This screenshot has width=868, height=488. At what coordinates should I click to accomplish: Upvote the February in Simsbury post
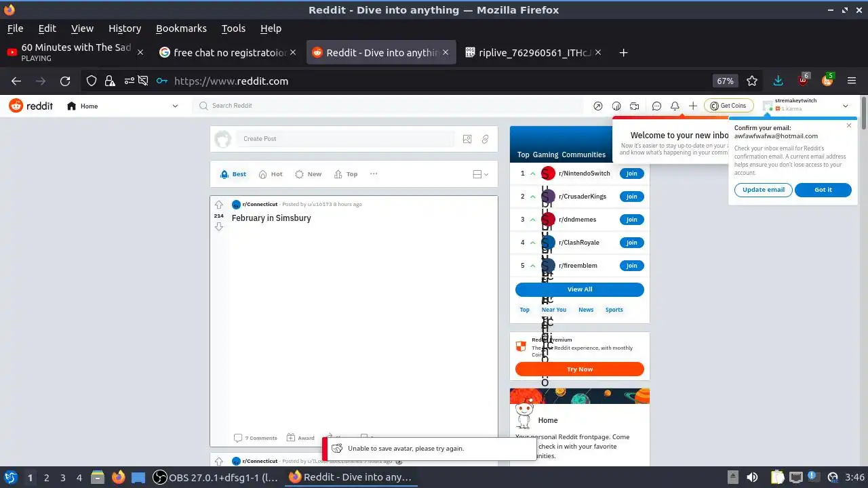[218, 205]
